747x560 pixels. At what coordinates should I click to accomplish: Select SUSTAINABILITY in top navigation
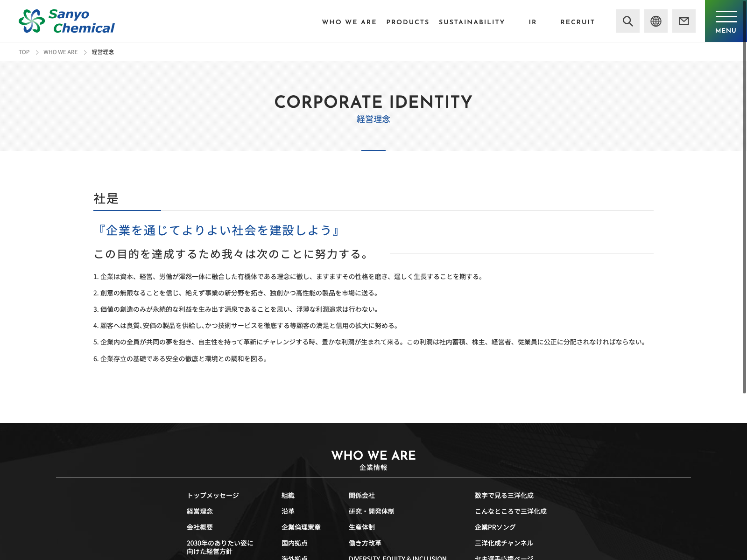472,22
